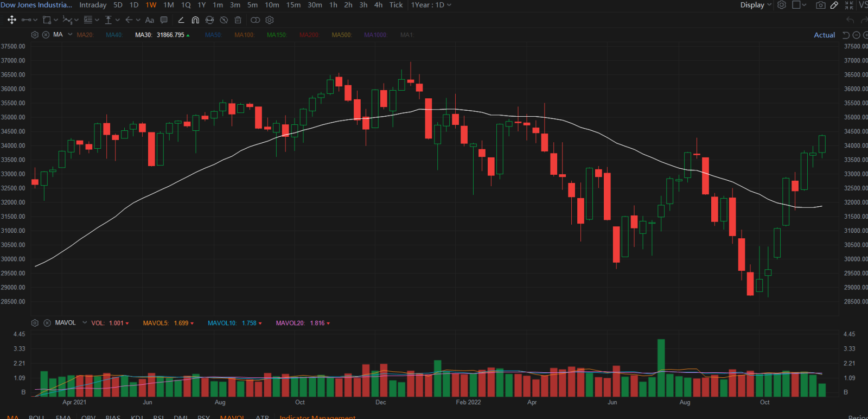Viewport: 868px width, 419px height.
Task: Click Dow Jones Industrial title
Action: (x=36, y=5)
